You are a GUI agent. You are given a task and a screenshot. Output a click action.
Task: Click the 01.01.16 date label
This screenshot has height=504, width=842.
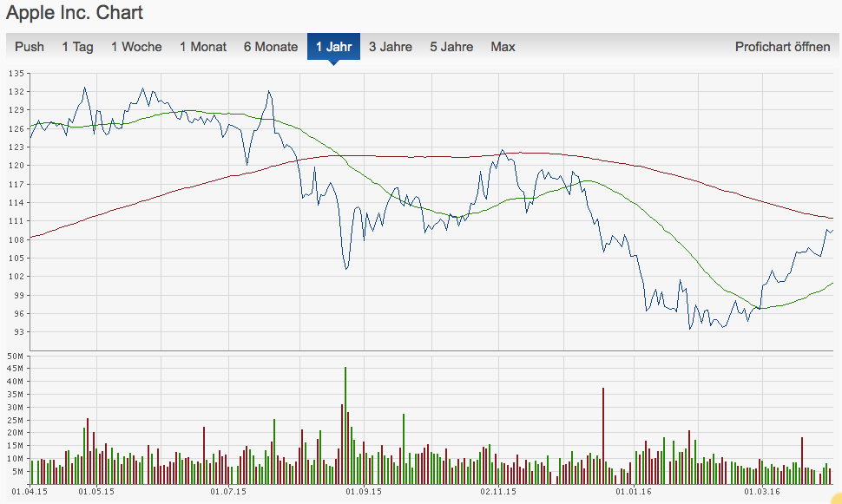(634, 491)
